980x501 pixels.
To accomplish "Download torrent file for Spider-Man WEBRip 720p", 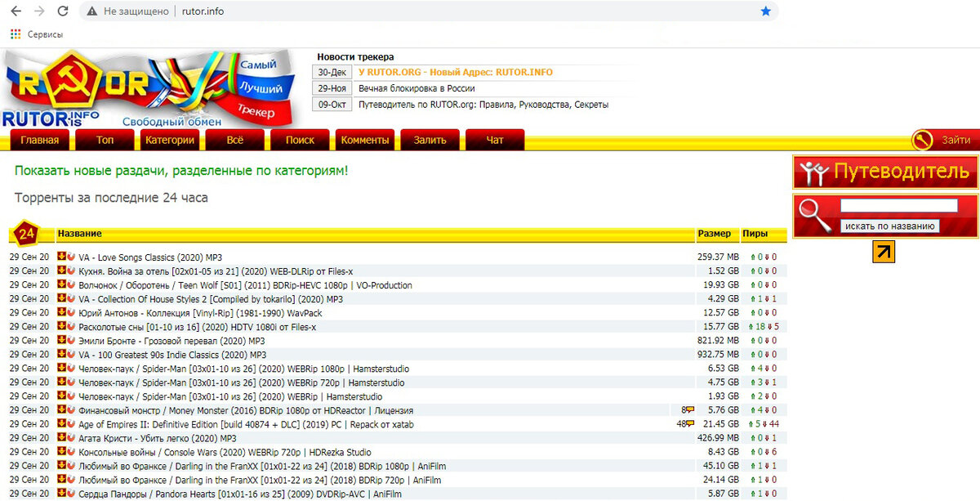I will click(61, 382).
